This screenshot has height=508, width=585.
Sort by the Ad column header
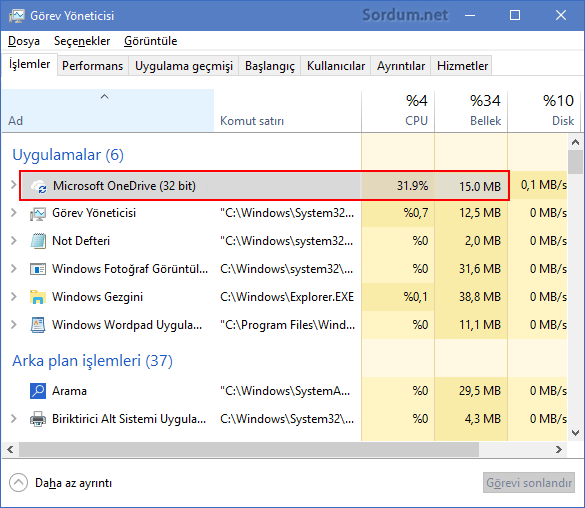tap(108, 110)
